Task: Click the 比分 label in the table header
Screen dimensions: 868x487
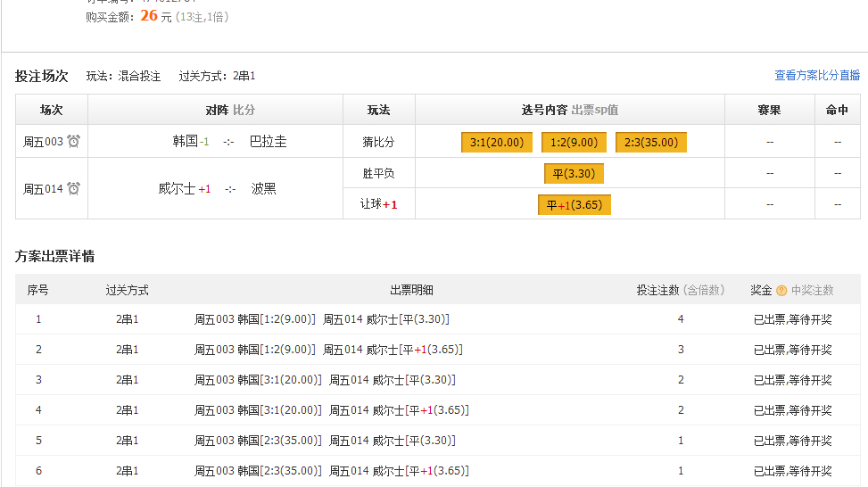Action: pyautogui.click(x=244, y=111)
